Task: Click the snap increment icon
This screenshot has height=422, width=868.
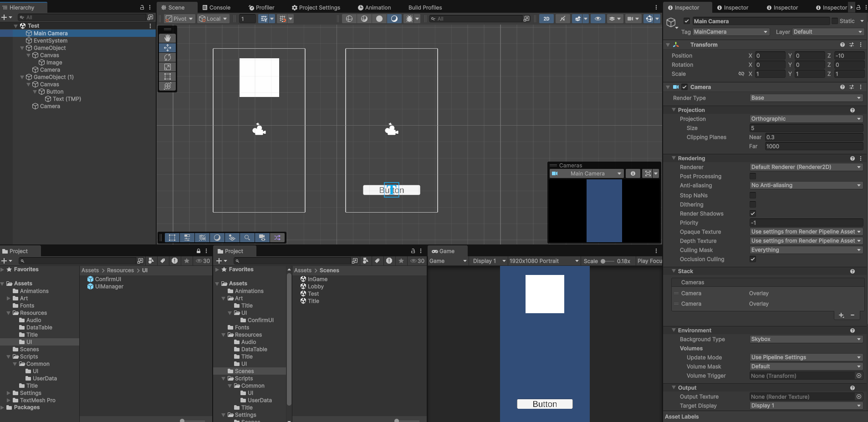Action: tap(283, 19)
